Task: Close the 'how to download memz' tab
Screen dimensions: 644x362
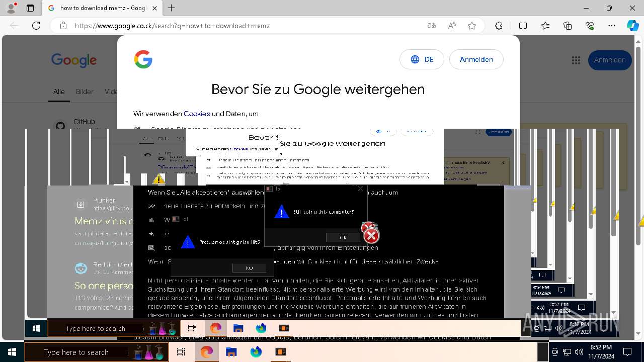Action: 154,8
